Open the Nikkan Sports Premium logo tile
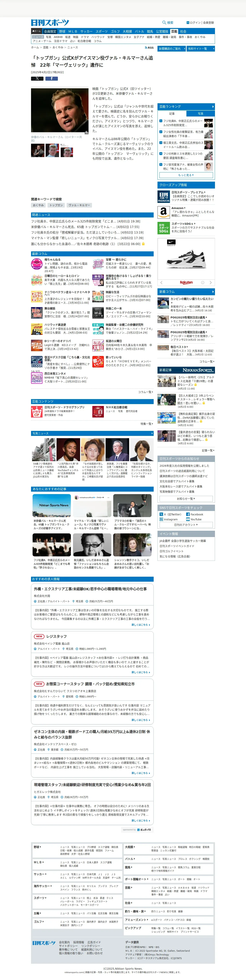The width and height of the screenshot is (246, 980). click(163, 196)
